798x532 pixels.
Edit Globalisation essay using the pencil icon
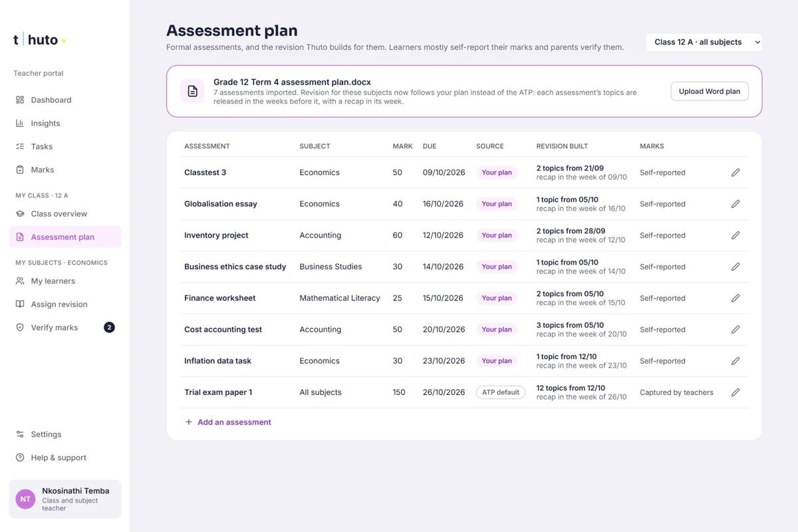(735, 204)
